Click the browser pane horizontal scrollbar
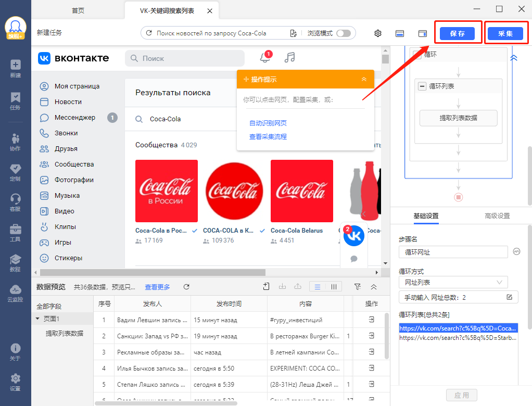Viewport: 532px width, 406px height. coord(153,272)
